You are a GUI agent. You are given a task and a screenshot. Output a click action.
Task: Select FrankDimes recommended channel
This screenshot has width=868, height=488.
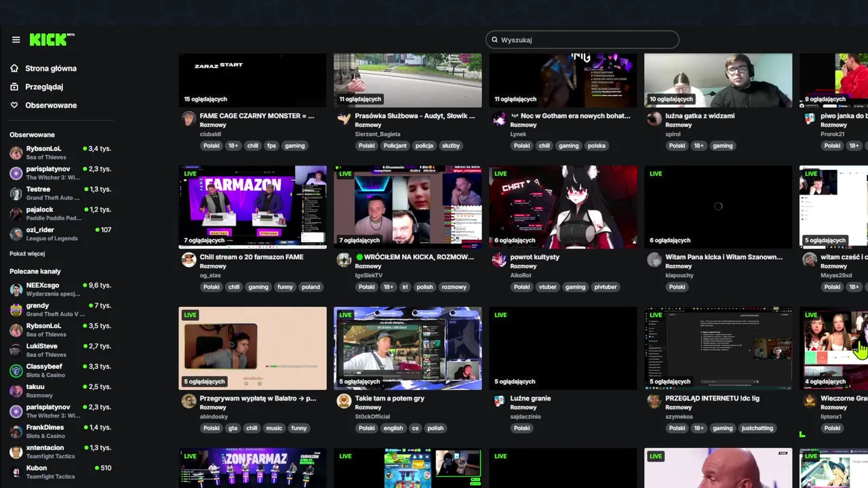coord(60,432)
